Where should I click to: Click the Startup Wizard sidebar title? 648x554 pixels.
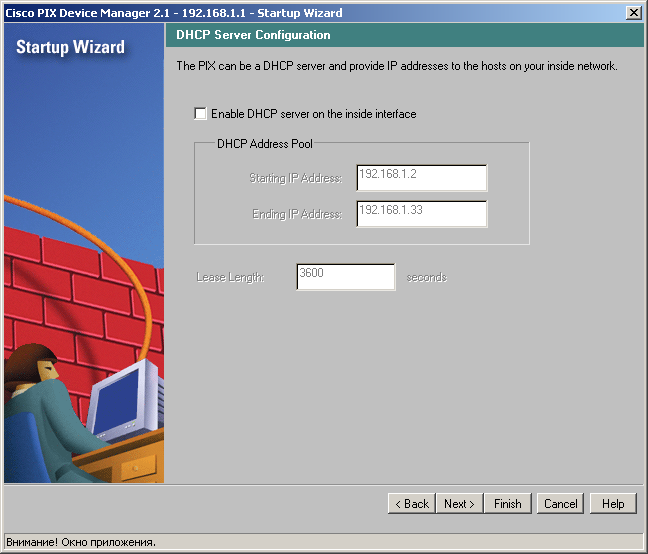pos(70,47)
